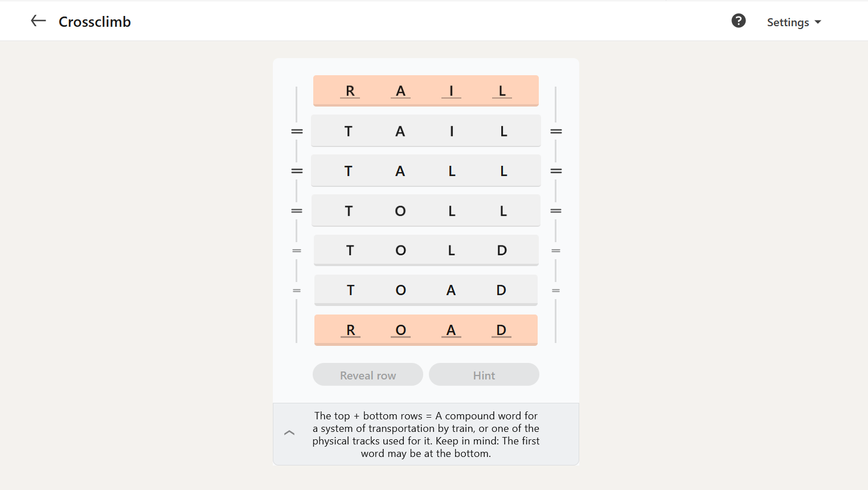Viewport: 868px width, 490px height.
Task: Click right drag handle of TOLL row
Action: [x=556, y=211]
